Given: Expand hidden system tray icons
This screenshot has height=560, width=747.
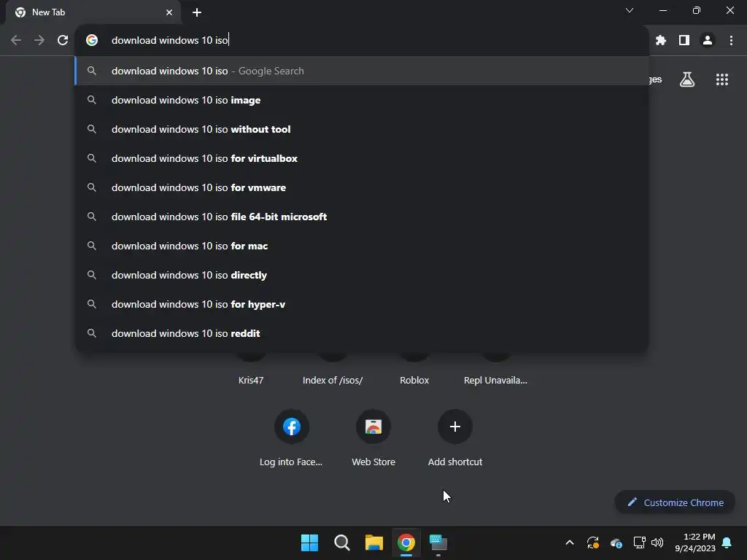Looking at the screenshot, I should click(x=569, y=542).
